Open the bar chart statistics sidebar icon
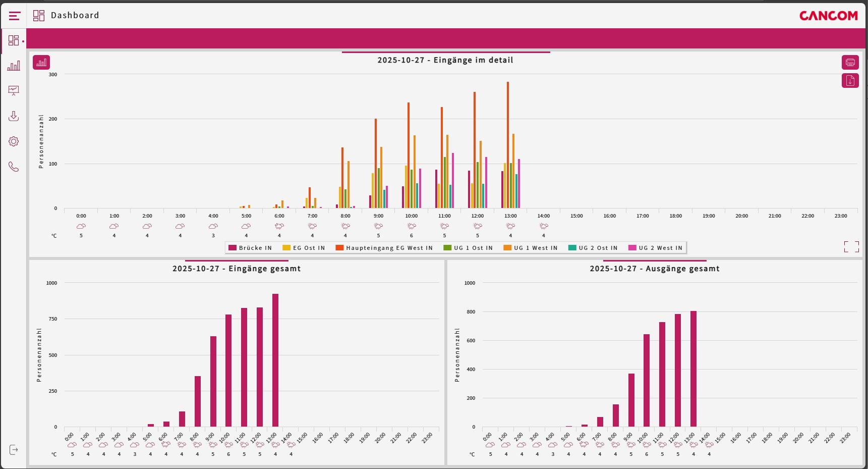Screen dimensions: 868x469 click(x=14, y=66)
